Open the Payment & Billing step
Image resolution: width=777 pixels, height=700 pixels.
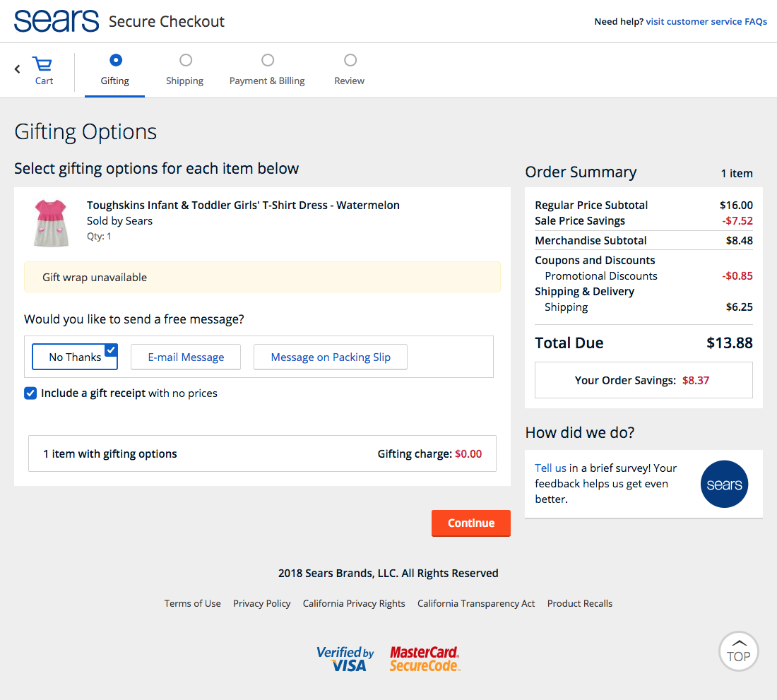(267, 81)
